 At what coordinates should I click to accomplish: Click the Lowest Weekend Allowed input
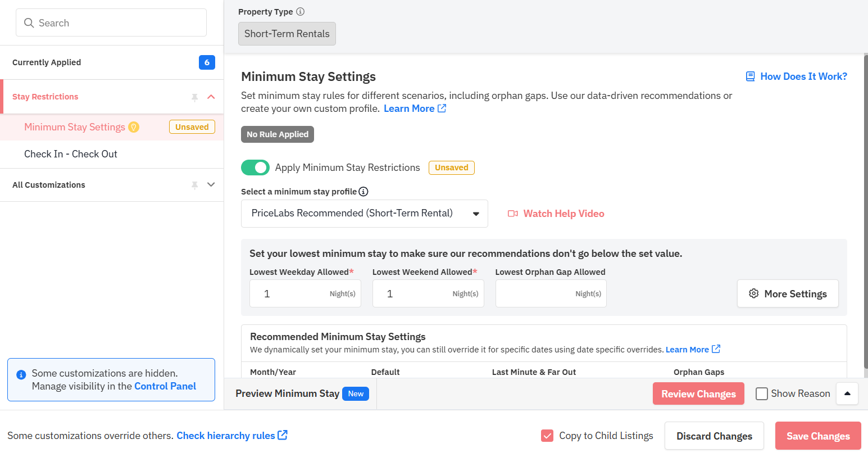[x=428, y=293]
